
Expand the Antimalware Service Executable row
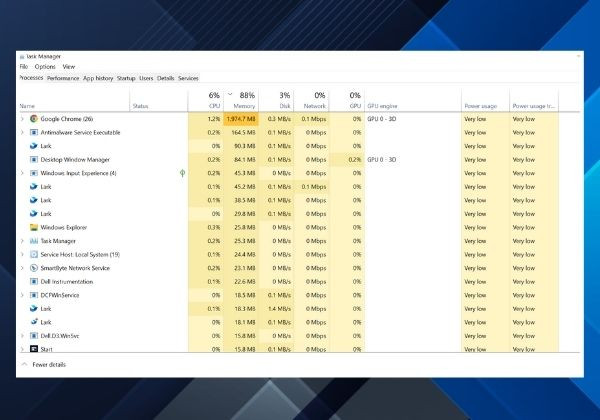coord(22,132)
